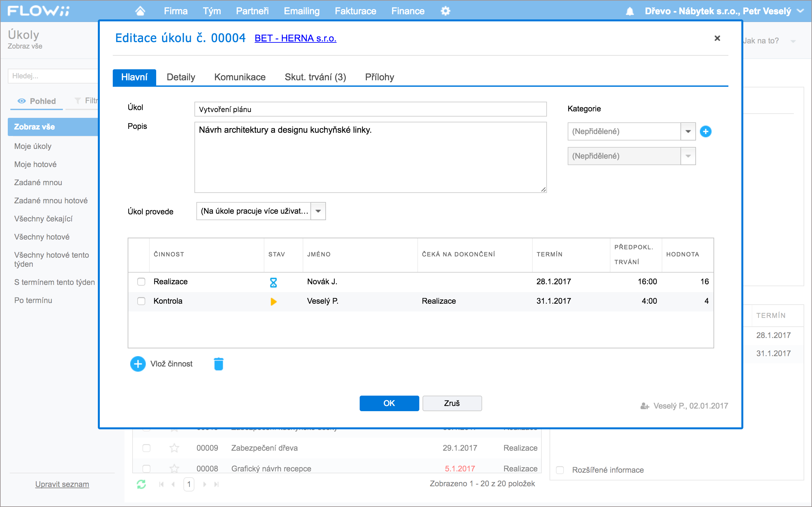This screenshot has width=812, height=507.
Task: Go to first page of task list
Action: (x=161, y=484)
